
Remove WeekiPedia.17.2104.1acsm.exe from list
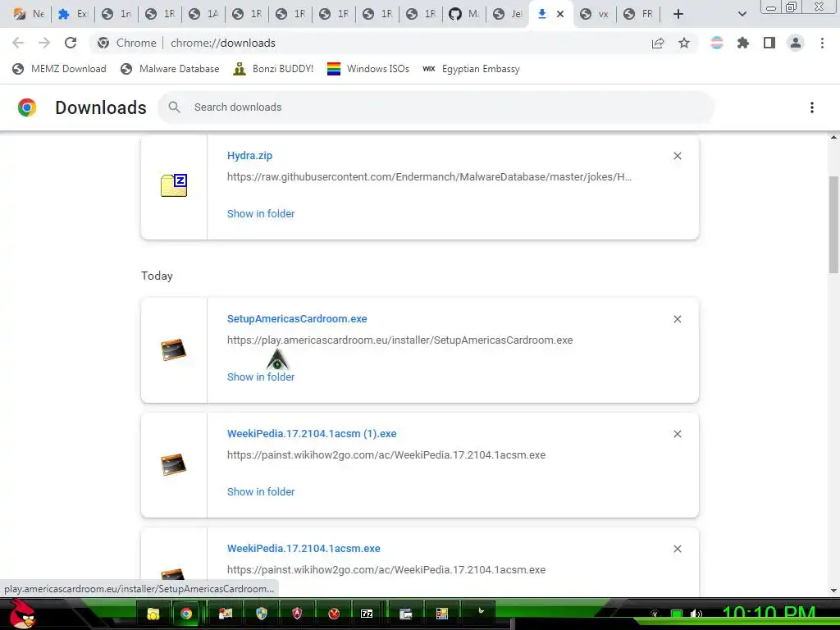pyautogui.click(x=677, y=549)
